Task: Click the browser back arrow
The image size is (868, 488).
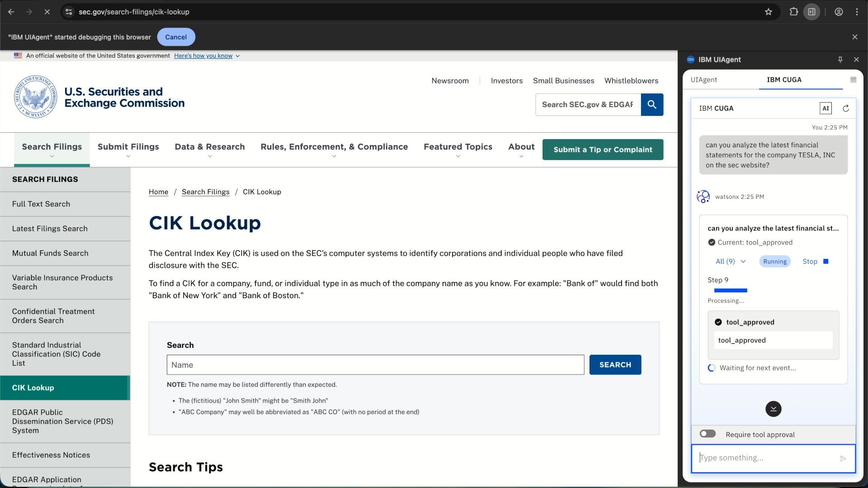Action: pos(11,12)
